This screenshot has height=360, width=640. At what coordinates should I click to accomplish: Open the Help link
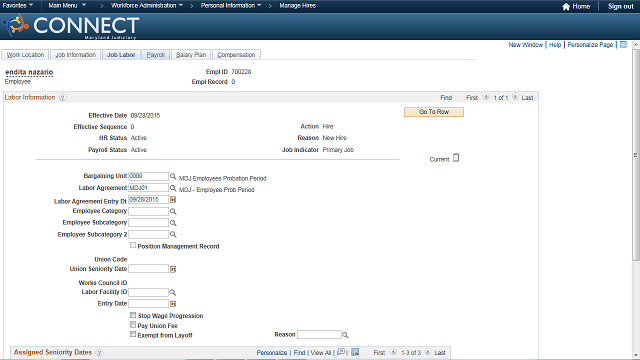click(555, 45)
